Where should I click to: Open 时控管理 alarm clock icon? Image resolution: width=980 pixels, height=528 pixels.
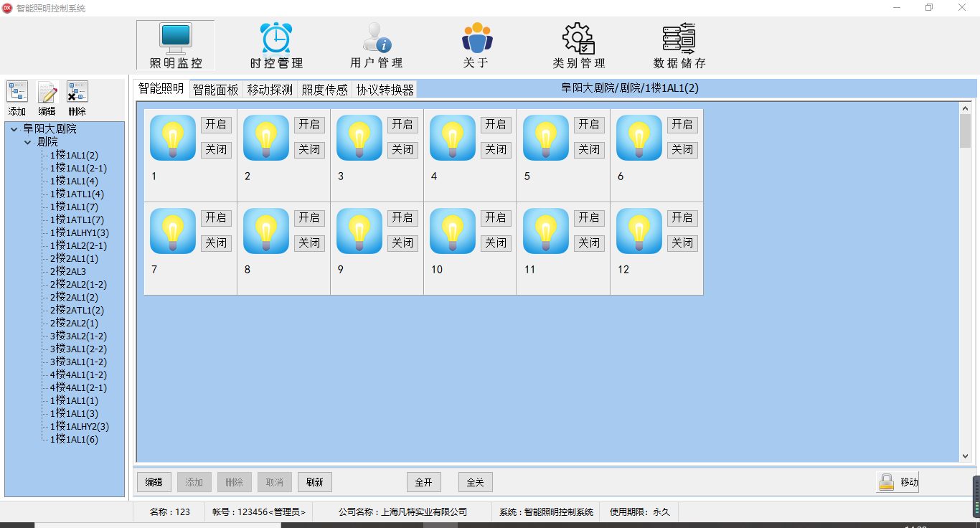pos(276,44)
